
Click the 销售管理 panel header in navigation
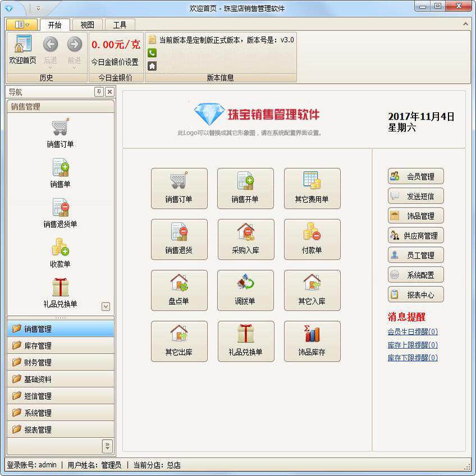pyautogui.click(x=61, y=107)
